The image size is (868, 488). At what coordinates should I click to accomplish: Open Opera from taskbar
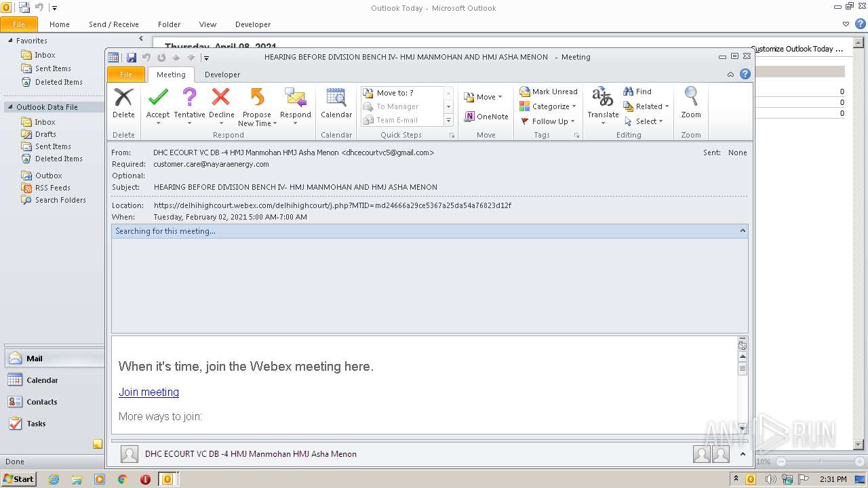(145, 479)
